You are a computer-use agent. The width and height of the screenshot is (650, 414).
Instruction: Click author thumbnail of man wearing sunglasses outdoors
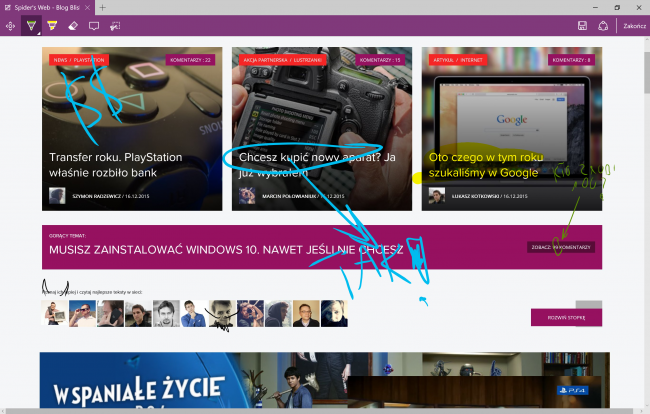coord(82,314)
